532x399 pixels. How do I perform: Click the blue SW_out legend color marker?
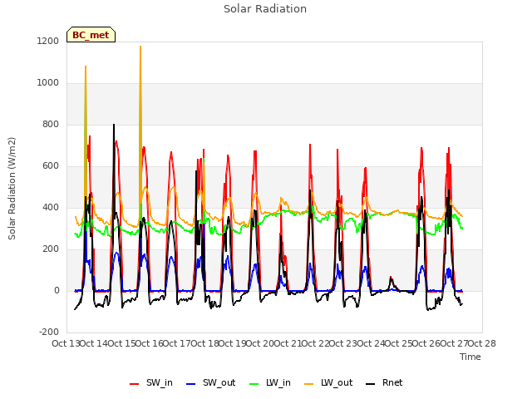(191, 384)
